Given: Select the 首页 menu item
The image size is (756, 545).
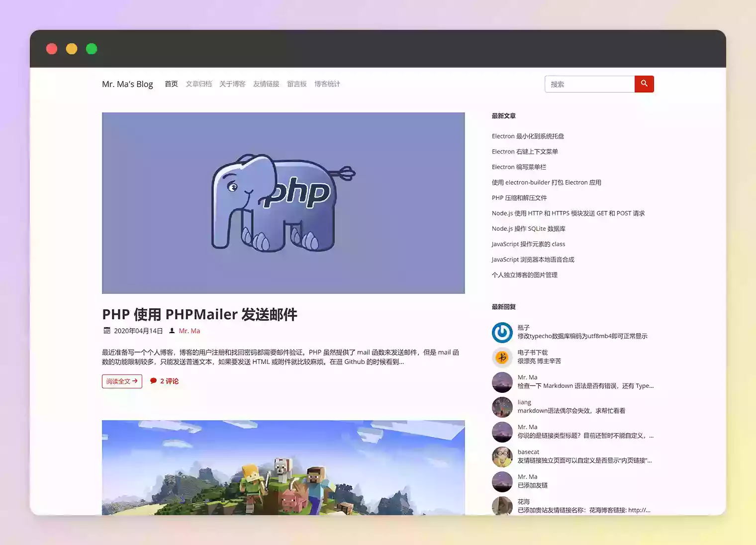Looking at the screenshot, I should (x=171, y=84).
